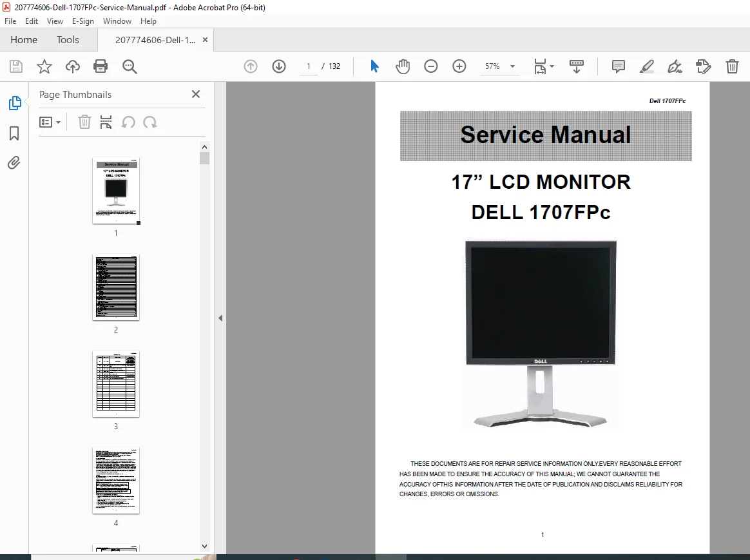
Task: Click the 57% zoom value field
Action: pos(493,66)
